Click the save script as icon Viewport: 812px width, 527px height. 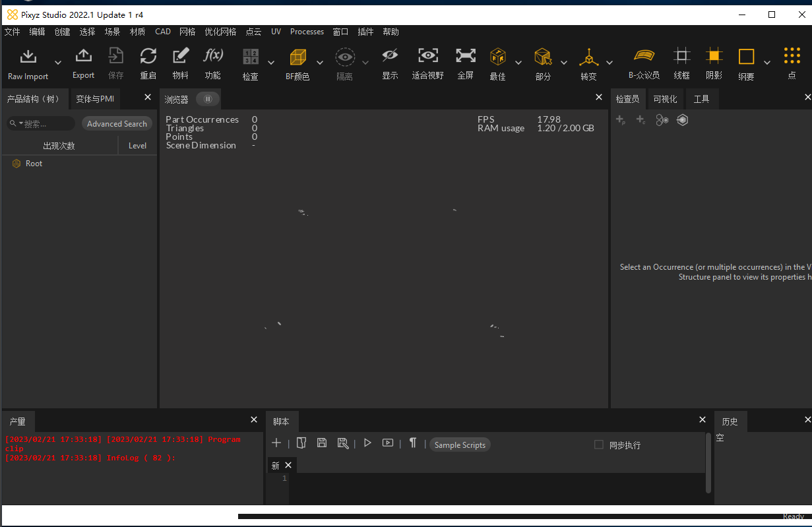[342, 443]
